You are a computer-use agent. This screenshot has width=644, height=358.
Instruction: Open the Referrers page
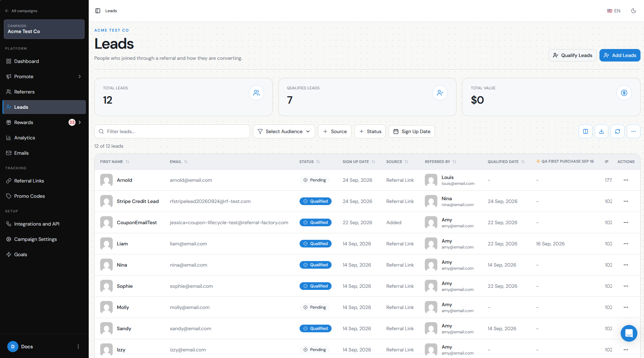click(x=44, y=92)
